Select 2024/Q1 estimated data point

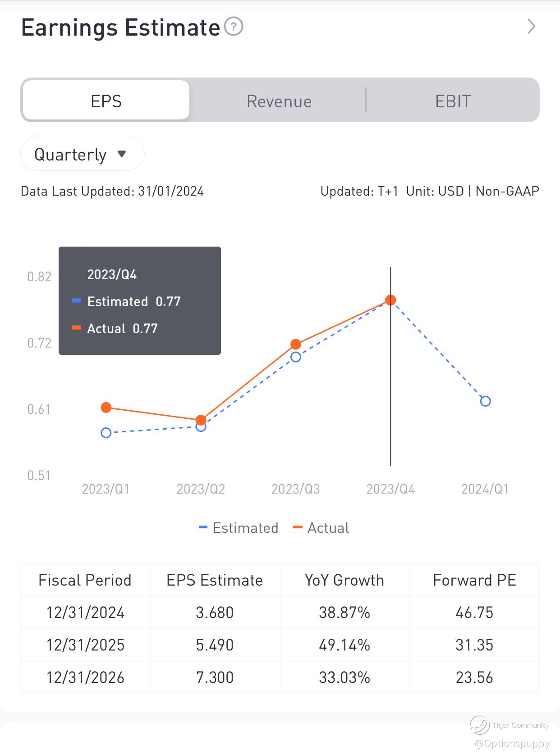tap(485, 401)
